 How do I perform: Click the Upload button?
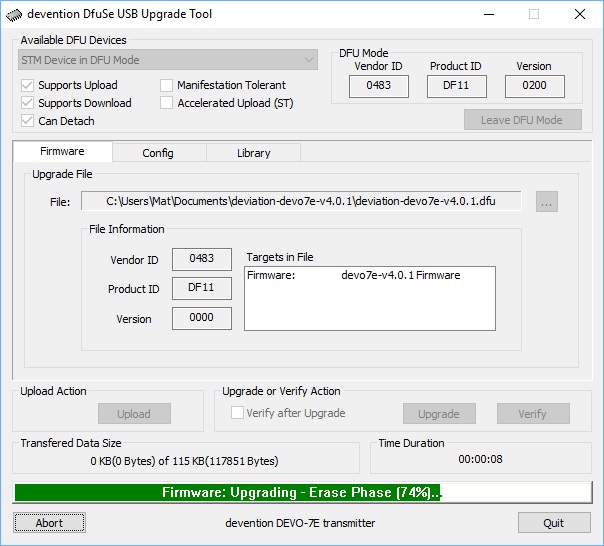coord(134,414)
